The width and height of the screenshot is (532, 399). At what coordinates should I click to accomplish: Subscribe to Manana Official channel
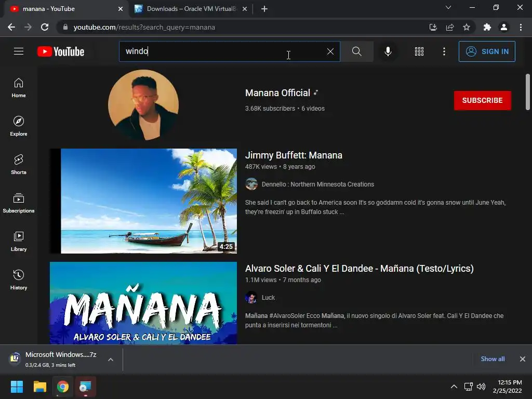(482, 100)
